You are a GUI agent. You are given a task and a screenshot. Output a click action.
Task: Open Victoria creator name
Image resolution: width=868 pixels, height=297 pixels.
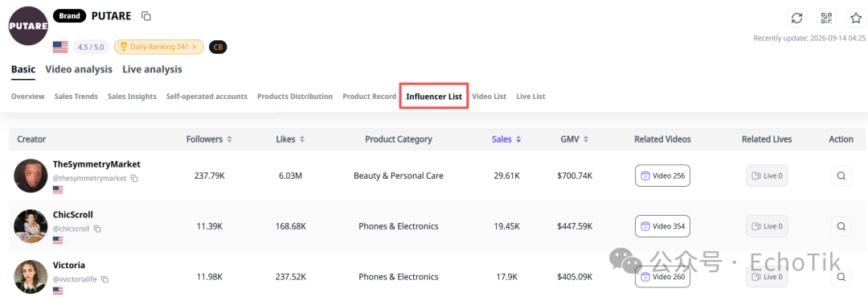tap(68, 265)
